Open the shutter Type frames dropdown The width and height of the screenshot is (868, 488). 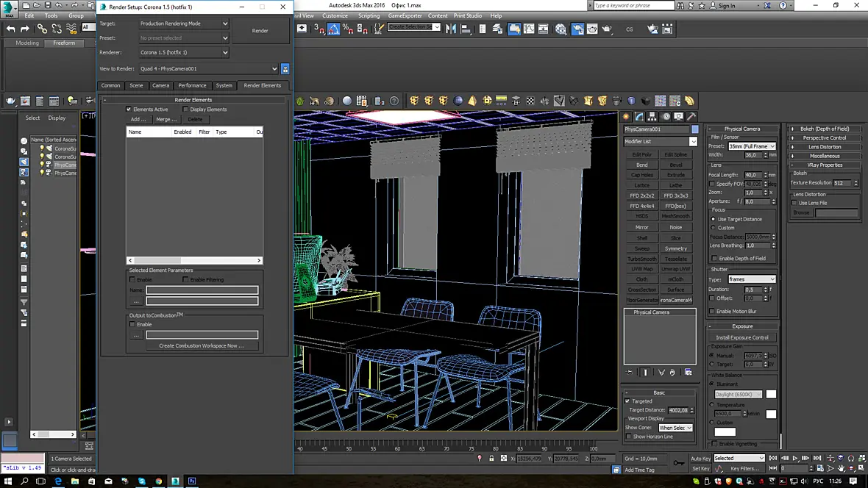pos(752,279)
